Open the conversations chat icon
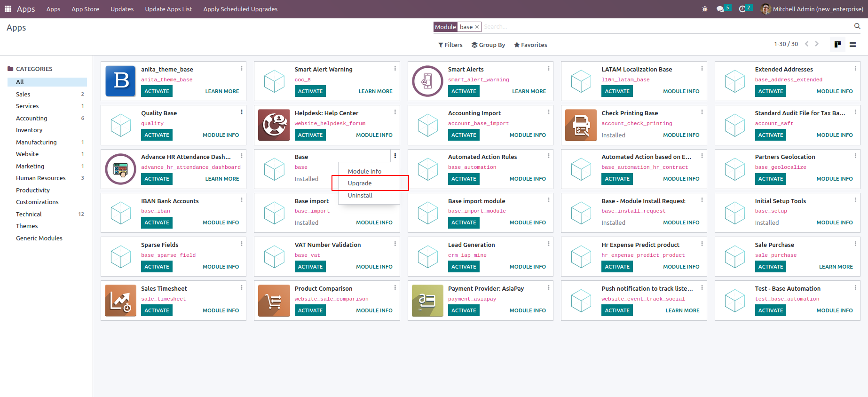This screenshot has width=868, height=397. [x=720, y=9]
